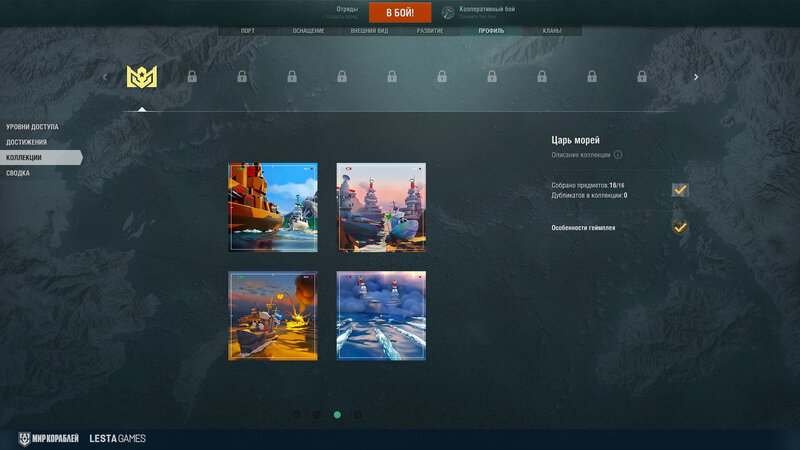Toggle the Особенности геймплея checkmark
Viewport: 800px width, 450px height.
[x=680, y=227]
